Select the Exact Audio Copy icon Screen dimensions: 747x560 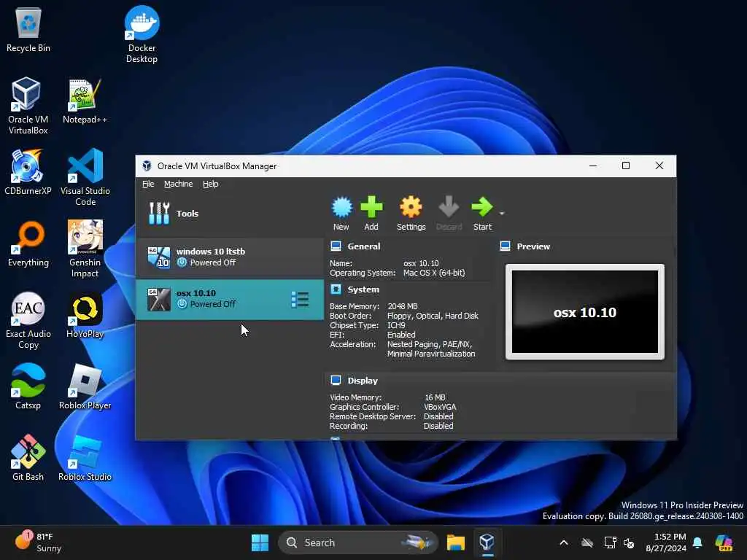tap(28, 320)
